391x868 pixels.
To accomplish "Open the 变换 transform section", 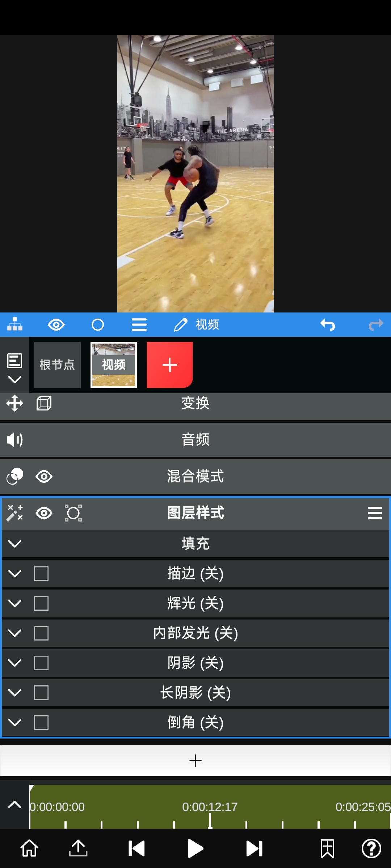I will pyautogui.click(x=195, y=407).
